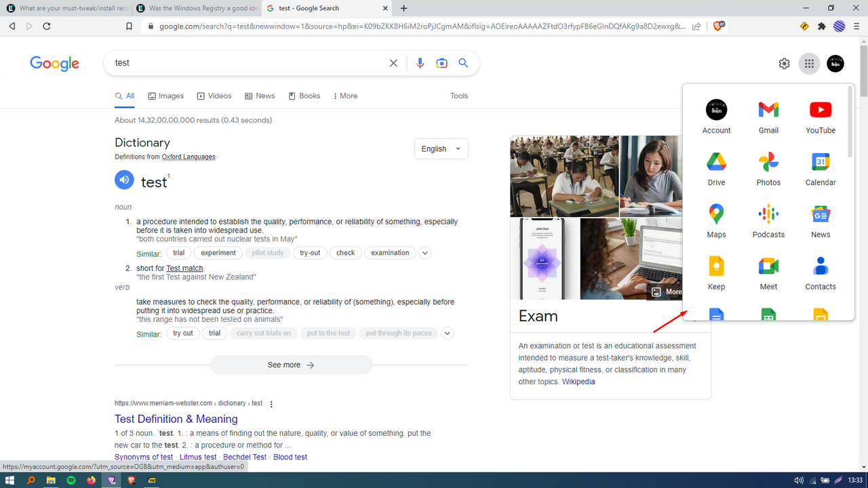Open Test Definition & Meaning result
This screenshot has width=868, height=488.
point(176,419)
